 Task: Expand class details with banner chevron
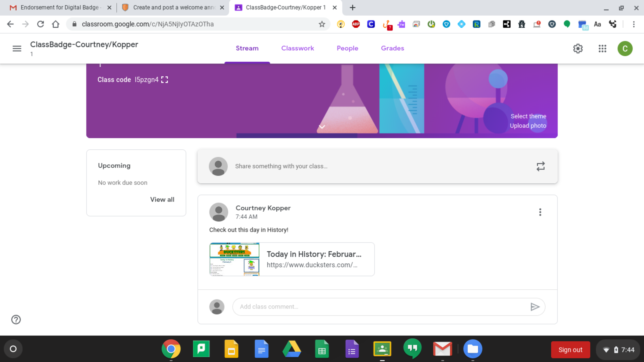[x=322, y=127]
